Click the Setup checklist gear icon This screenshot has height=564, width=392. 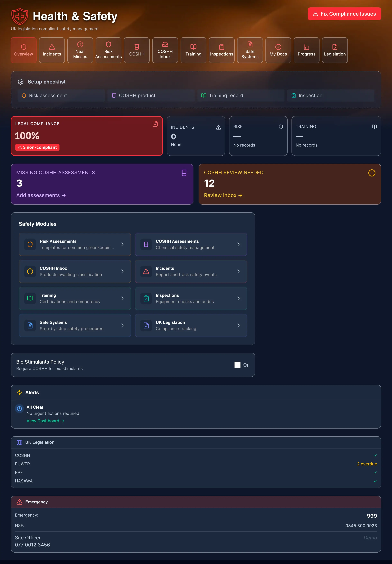coord(21,82)
